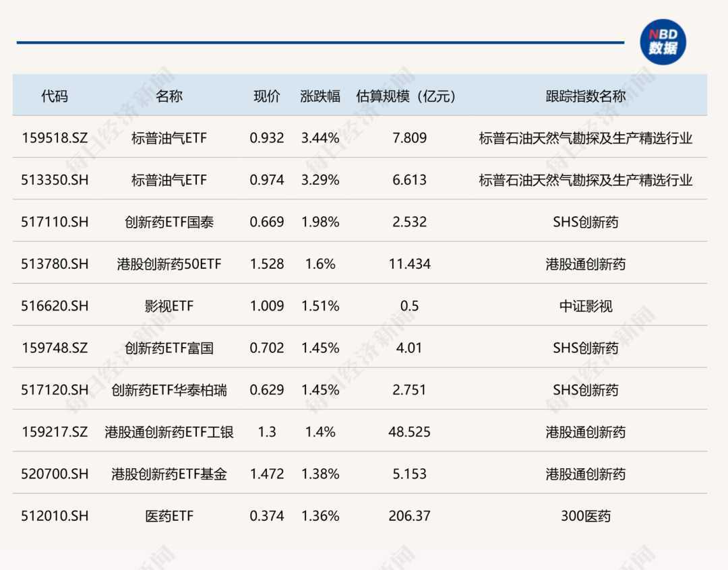This screenshot has width=728, height=570.
Task: Select the 港股创新药50ETF name cell
Action: click(169, 264)
